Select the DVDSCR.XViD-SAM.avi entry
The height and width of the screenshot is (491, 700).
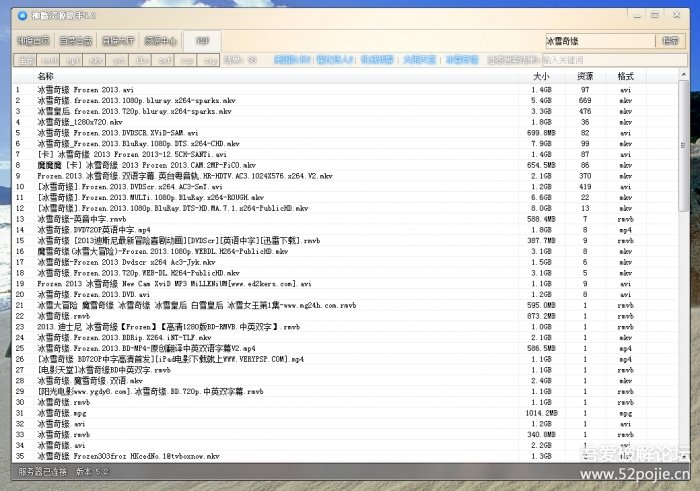pos(345,133)
